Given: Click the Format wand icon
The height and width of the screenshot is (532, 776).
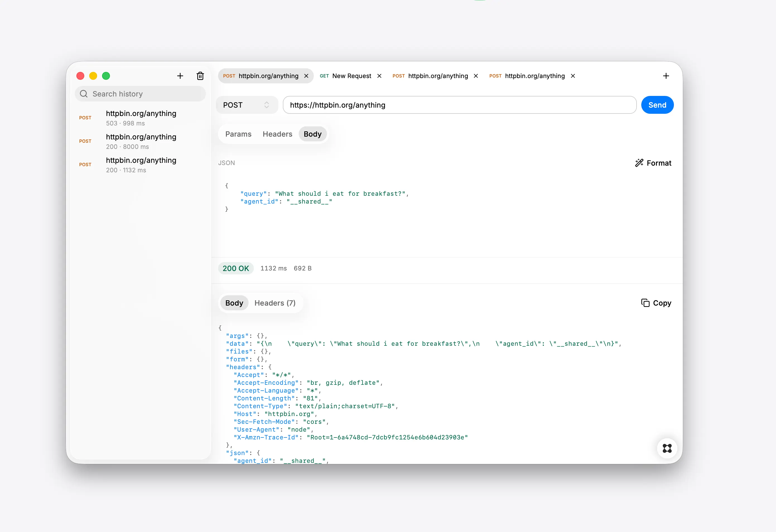Looking at the screenshot, I should tap(639, 163).
